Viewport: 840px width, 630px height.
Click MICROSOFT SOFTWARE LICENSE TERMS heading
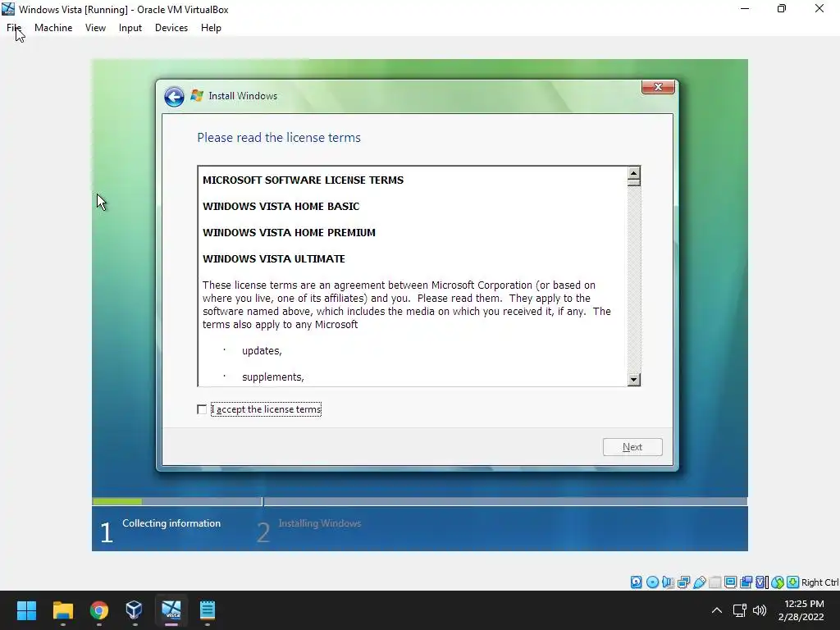[303, 180]
